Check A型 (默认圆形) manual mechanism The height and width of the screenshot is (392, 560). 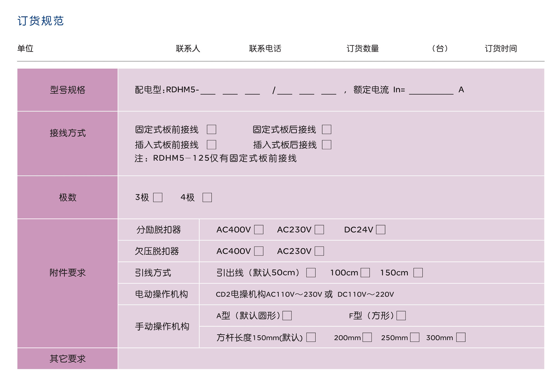coord(287,316)
